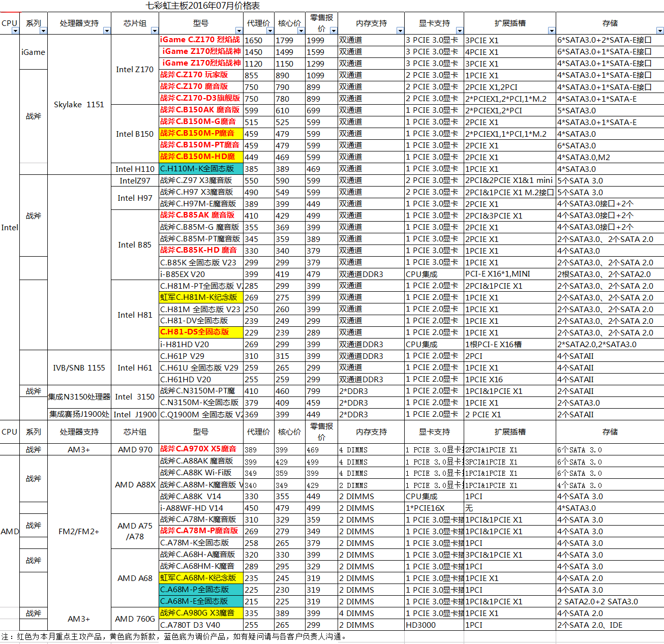Screen dimensions: 664x644
Task: Select the i-B85EX V20 model cell
Action: pyautogui.click(x=201, y=274)
